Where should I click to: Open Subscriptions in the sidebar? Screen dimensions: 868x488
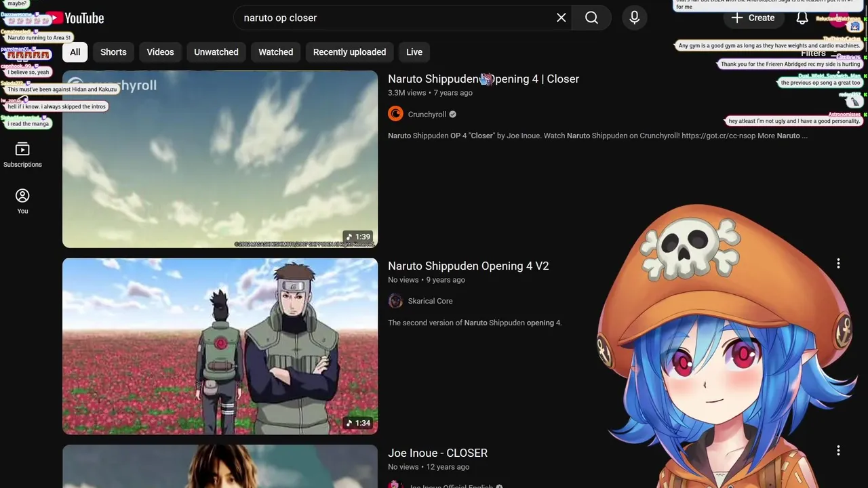(22, 155)
